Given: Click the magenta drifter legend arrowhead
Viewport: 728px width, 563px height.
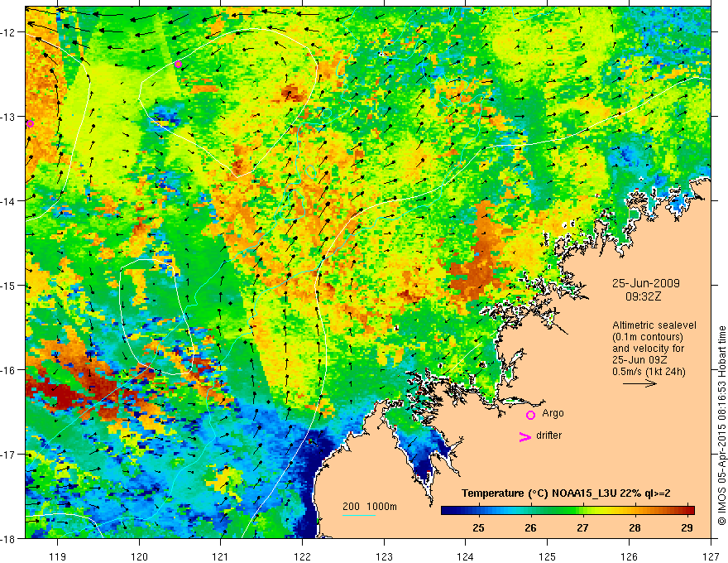Looking at the screenshot, I should pos(524,436).
